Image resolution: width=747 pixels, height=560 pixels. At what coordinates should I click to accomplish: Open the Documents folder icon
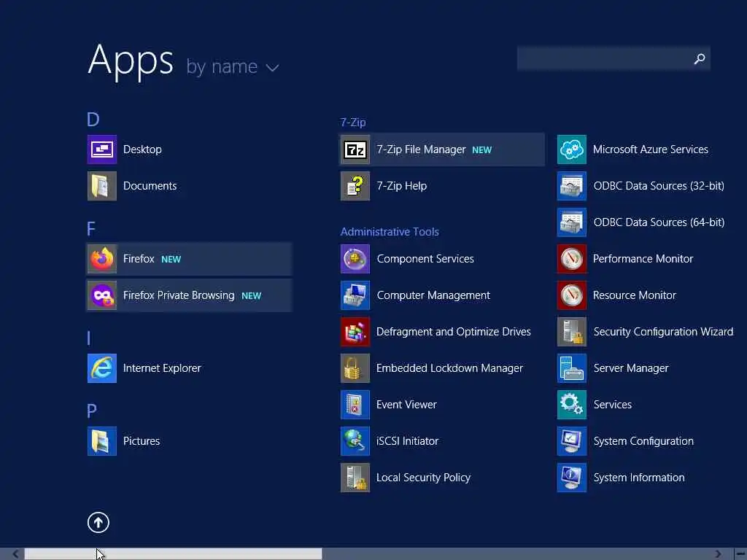pyautogui.click(x=102, y=186)
